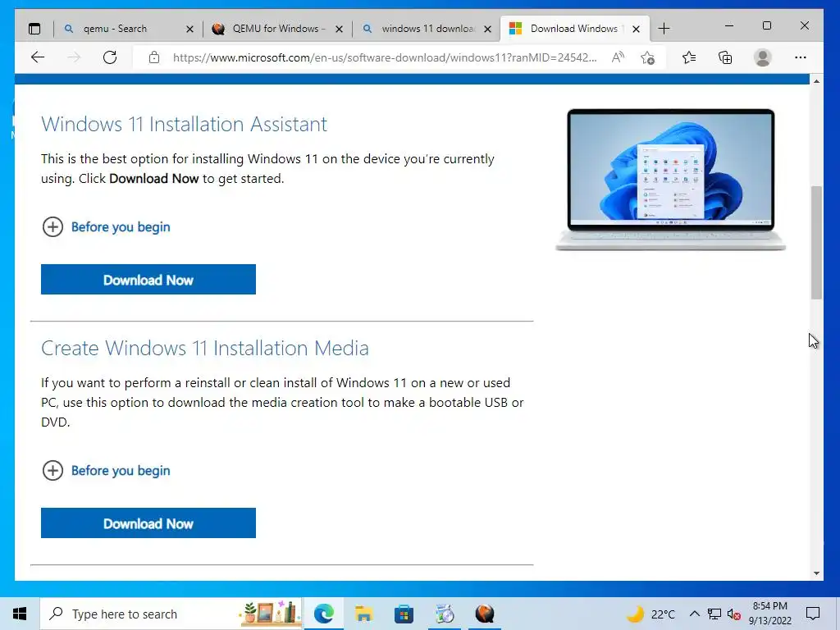
Task: Download Now for Create Windows 11 Installation Media
Action: tap(148, 523)
